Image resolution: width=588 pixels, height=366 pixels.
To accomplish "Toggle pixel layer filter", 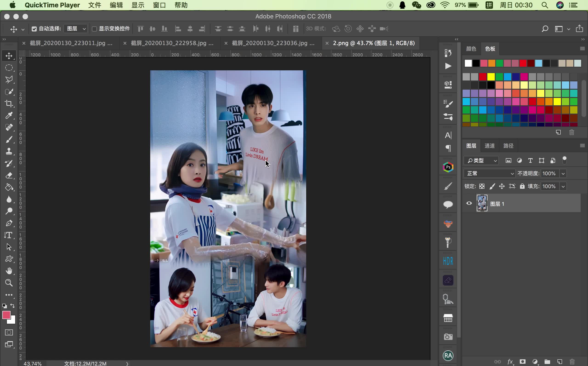I will point(509,160).
